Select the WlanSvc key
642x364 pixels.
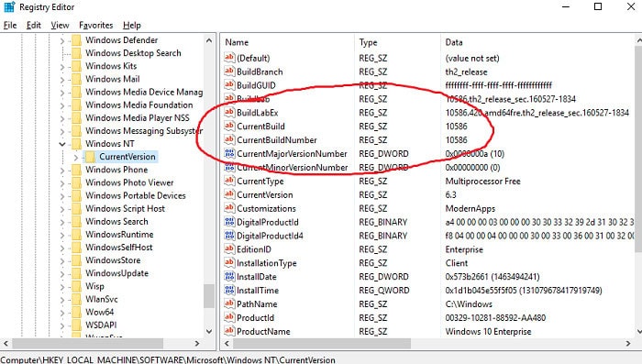[102, 299]
